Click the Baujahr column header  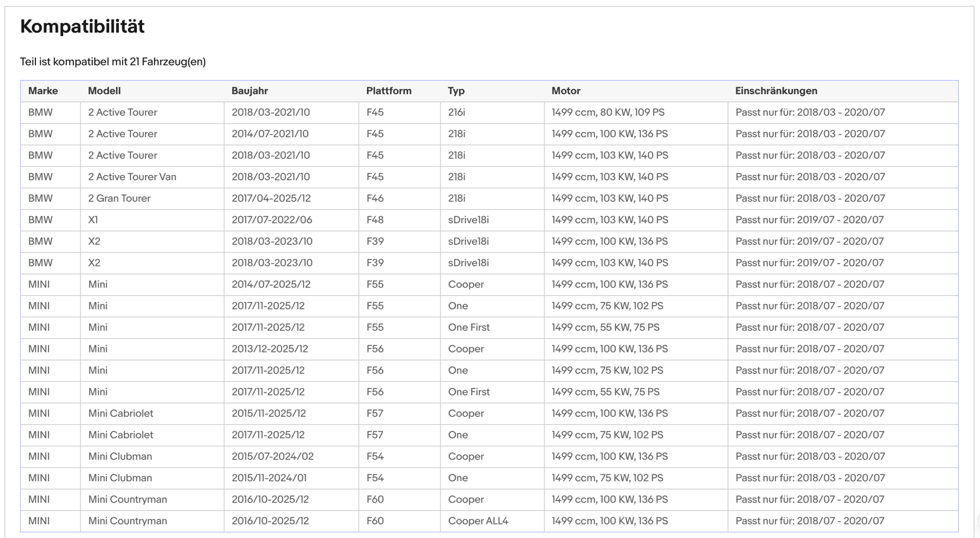pyautogui.click(x=250, y=91)
